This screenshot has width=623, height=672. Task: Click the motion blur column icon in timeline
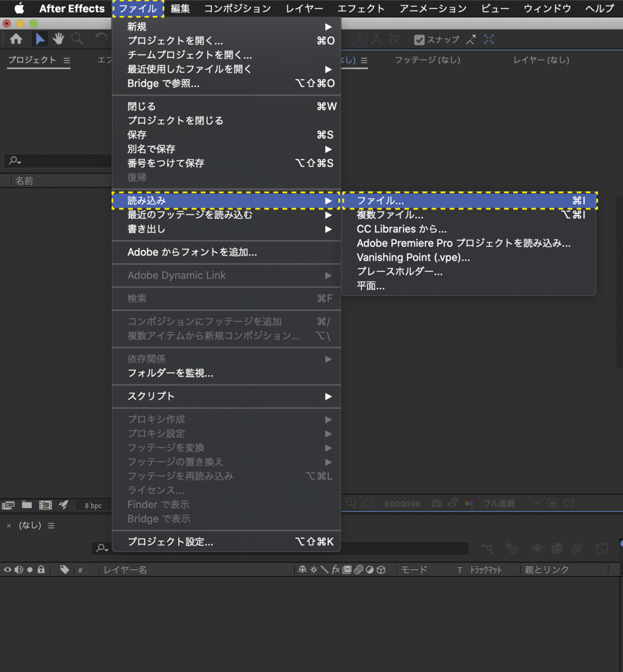point(359,570)
